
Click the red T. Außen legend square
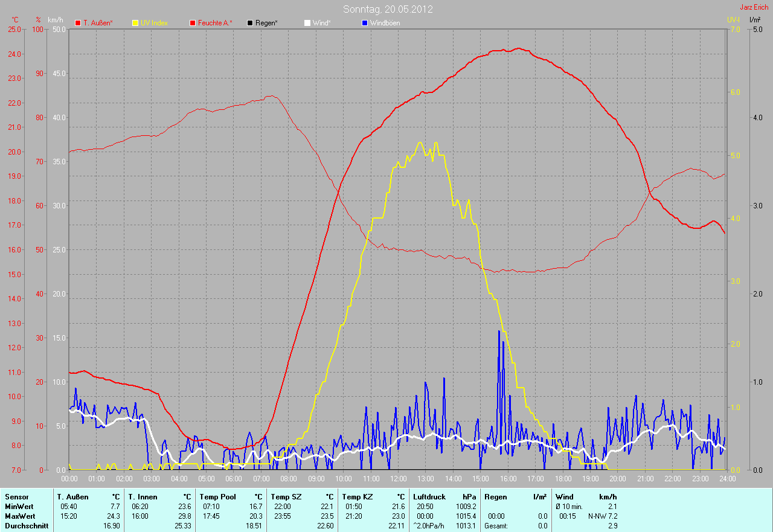[x=78, y=23]
